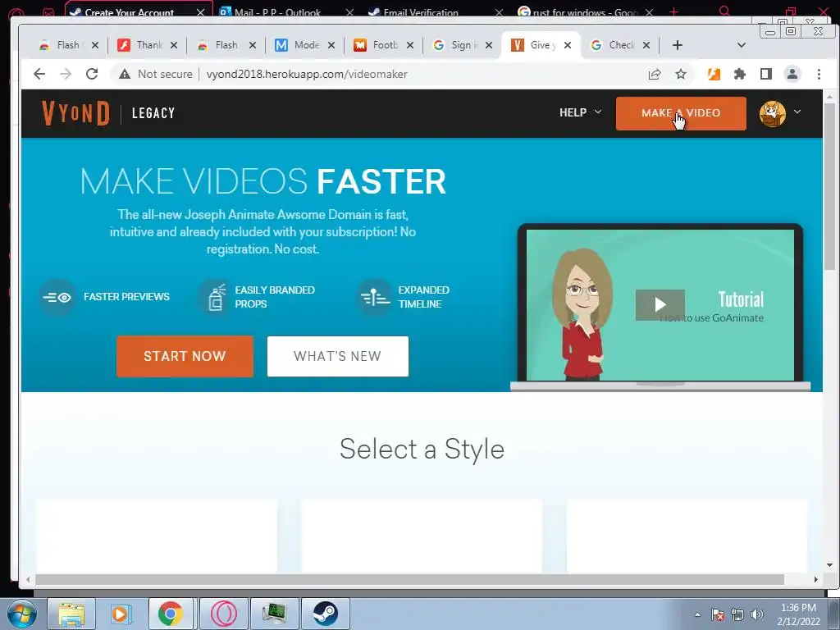840x630 pixels.
Task: Open the HELP dropdown menu
Action: pyautogui.click(x=580, y=112)
